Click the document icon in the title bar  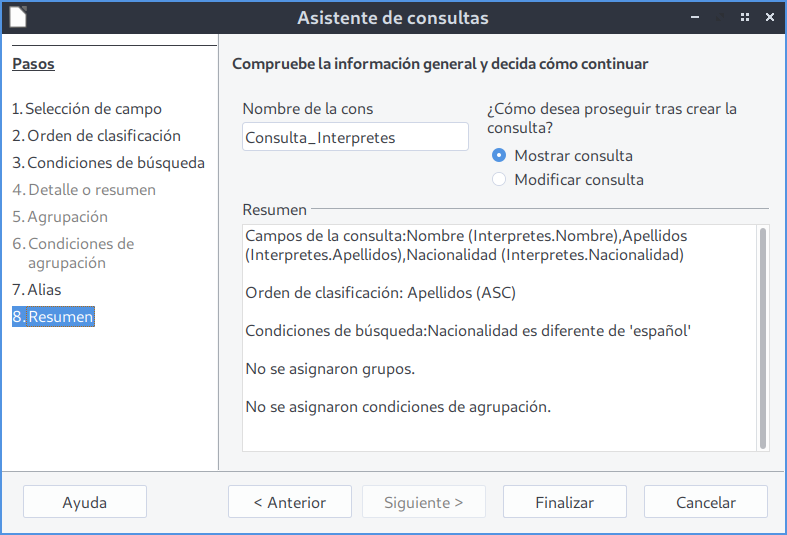[x=18, y=17]
